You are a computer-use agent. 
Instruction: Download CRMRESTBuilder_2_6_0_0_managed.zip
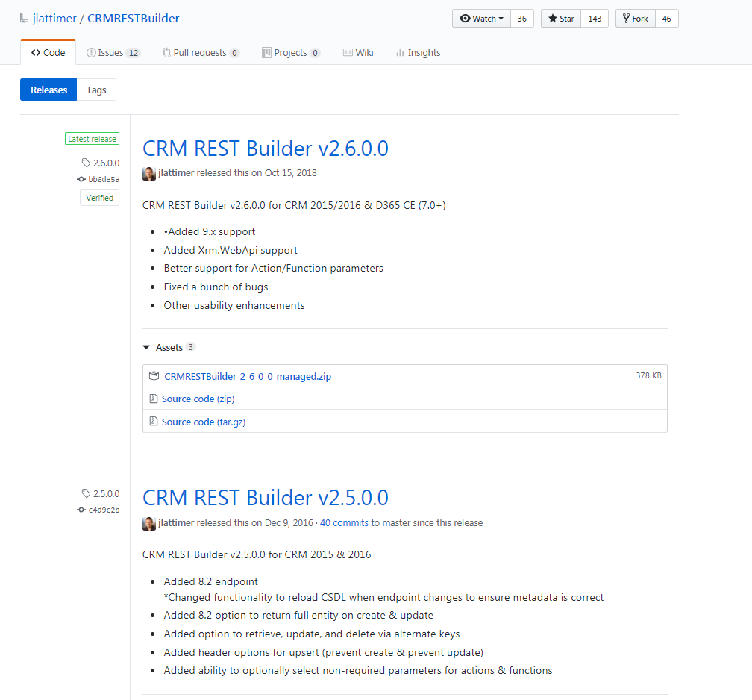point(248,375)
